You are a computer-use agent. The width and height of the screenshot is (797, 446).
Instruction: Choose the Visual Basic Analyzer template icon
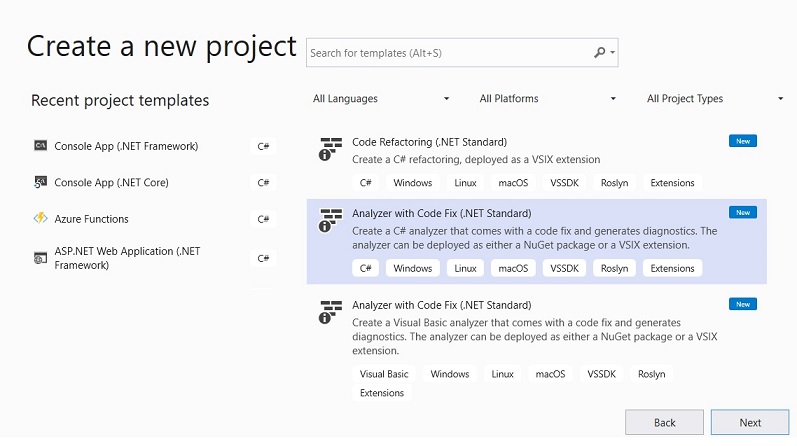(x=330, y=312)
